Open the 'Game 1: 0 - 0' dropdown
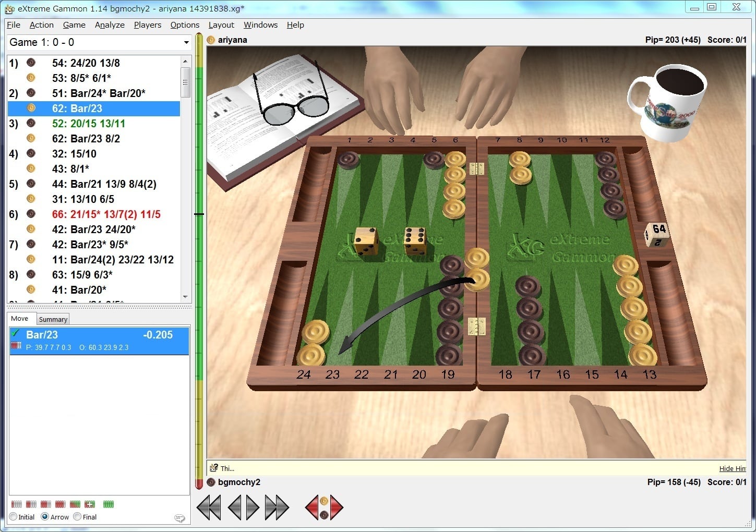The height and width of the screenshot is (532, 756). coord(99,42)
